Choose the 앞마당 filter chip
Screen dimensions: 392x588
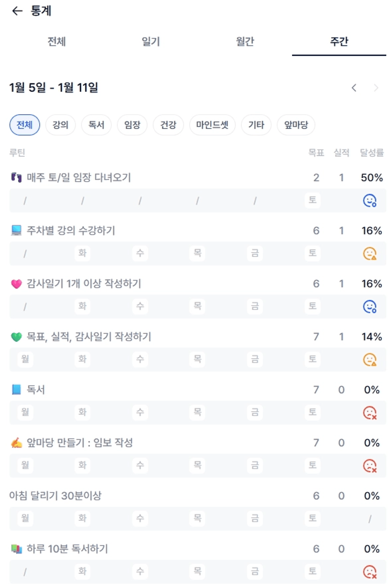coord(296,125)
